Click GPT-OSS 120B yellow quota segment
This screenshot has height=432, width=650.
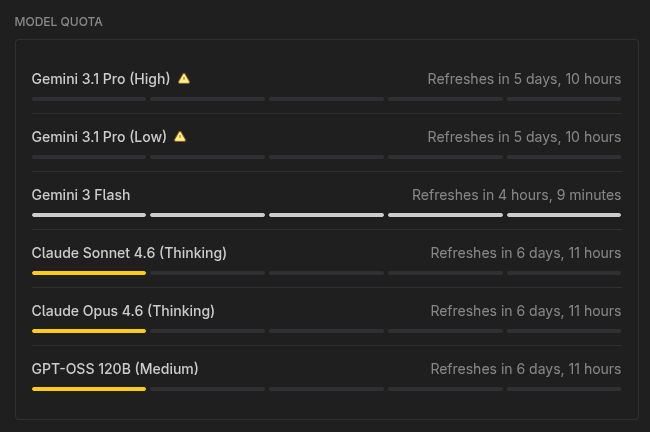tap(89, 388)
